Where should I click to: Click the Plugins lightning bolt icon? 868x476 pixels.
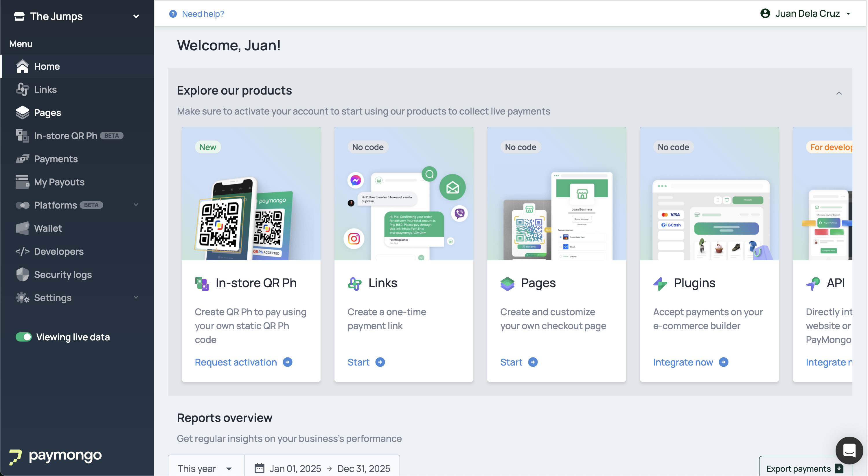coord(660,283)
